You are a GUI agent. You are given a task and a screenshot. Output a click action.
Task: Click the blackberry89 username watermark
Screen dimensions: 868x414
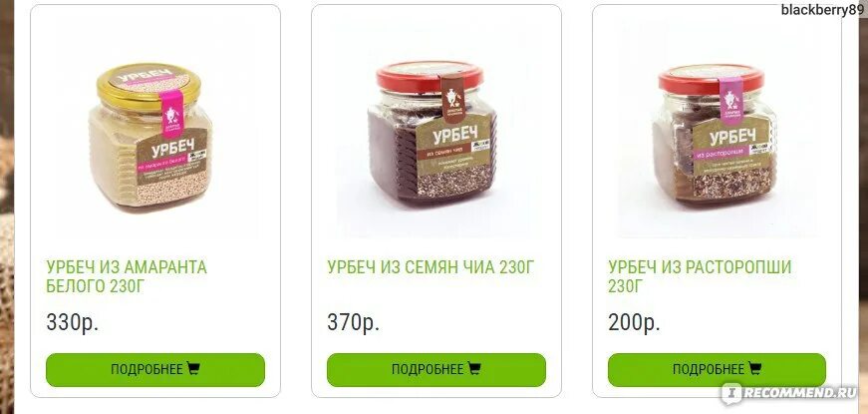click(x=824, y=9)
